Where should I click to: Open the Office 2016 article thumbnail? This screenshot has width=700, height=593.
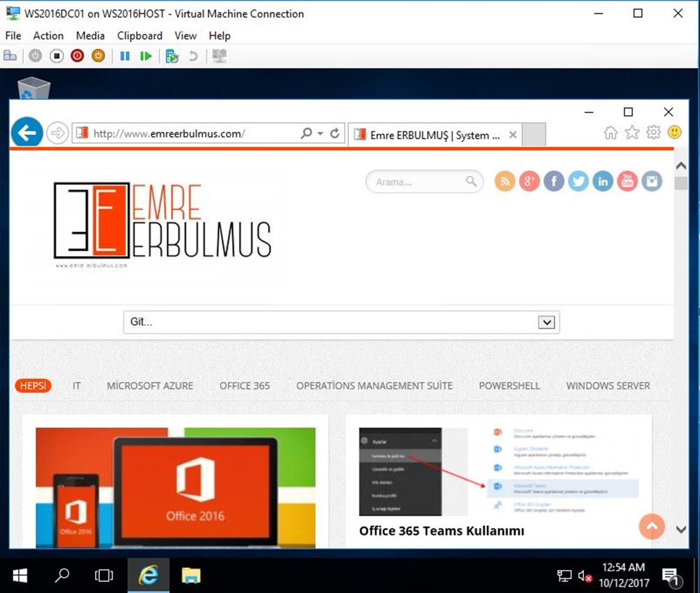176,487
